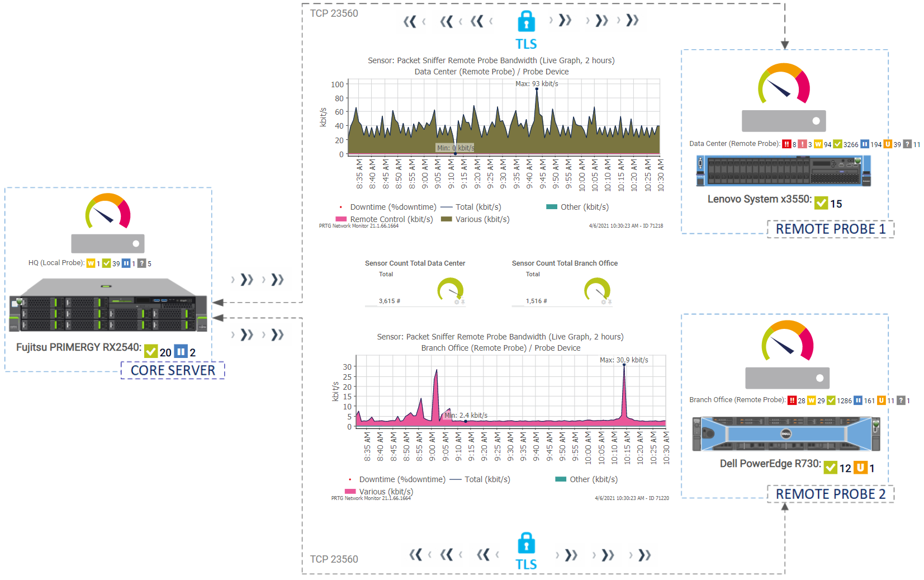The height and width of the screenshot is (580, 924).
Task: Click Dell PowerEdge orange unusual badge
Action: [x=860, y=468]
